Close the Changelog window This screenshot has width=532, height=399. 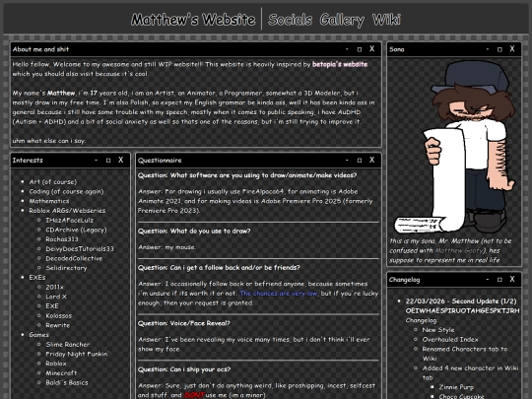[512, 280]
